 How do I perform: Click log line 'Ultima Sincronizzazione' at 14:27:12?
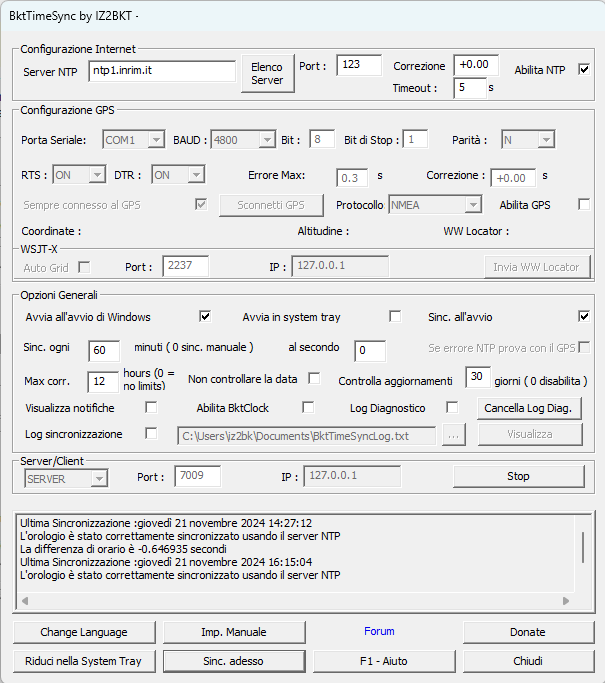[x=166, y=523]
